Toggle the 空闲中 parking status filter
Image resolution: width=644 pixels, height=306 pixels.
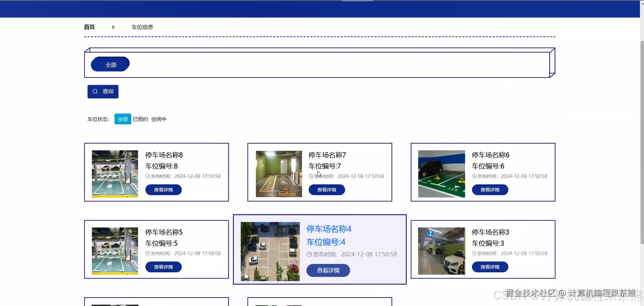[x=159, y=119]
